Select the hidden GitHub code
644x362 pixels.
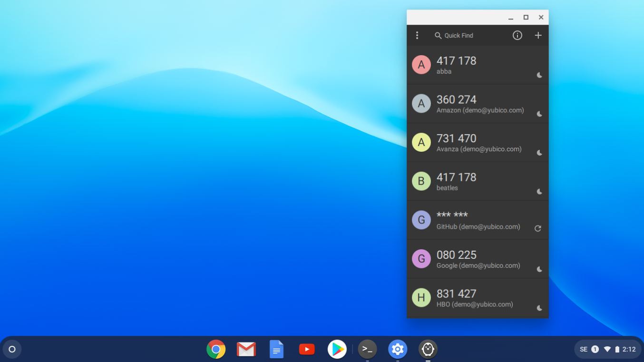452,215
